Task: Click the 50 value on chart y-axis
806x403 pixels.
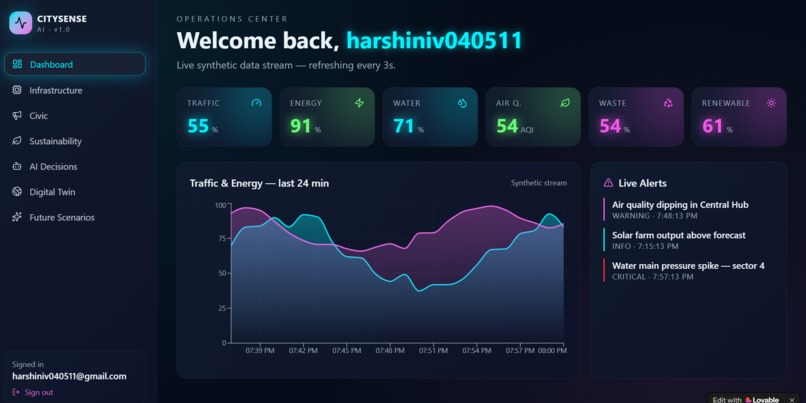Action: pos(222,273)
